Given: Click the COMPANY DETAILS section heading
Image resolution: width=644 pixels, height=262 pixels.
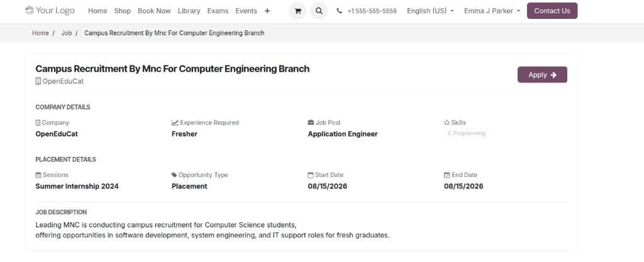Looking at the screenshot, I should point(63,107).
